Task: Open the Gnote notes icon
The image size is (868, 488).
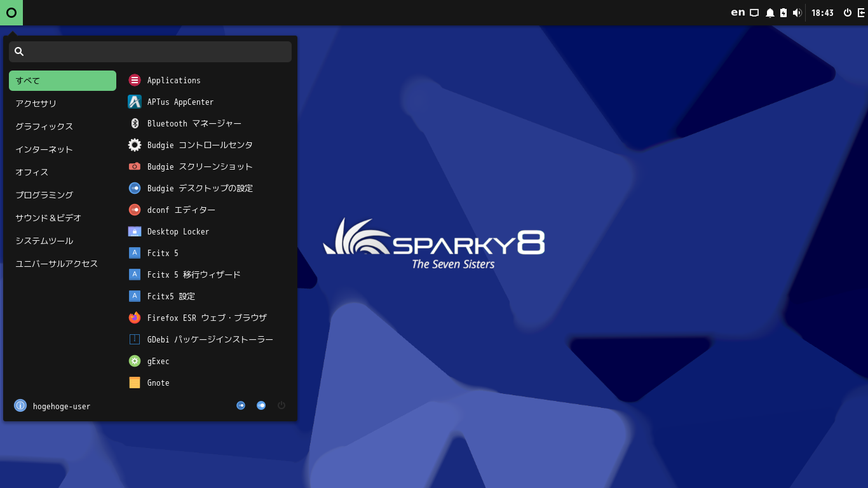Action: tap(135, 383)
